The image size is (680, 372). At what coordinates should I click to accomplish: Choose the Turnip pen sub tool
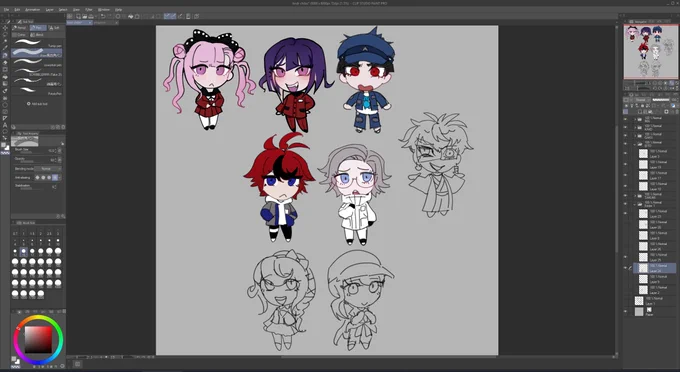point(37,43)
